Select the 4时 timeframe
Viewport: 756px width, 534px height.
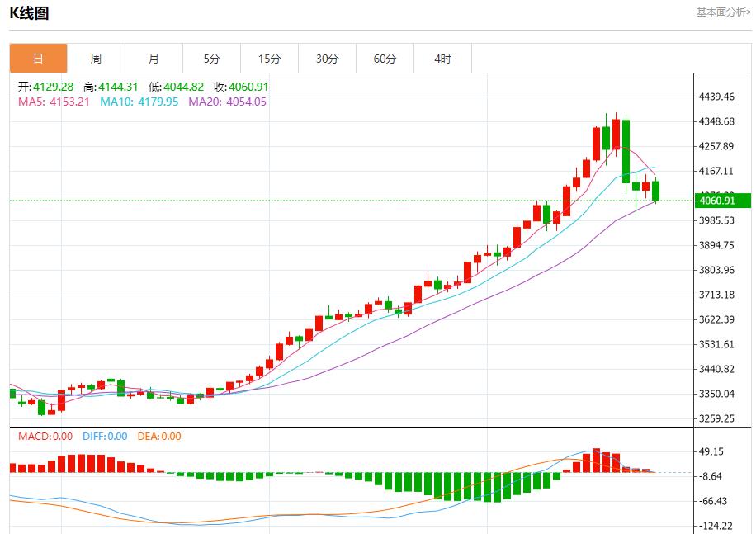442,58
